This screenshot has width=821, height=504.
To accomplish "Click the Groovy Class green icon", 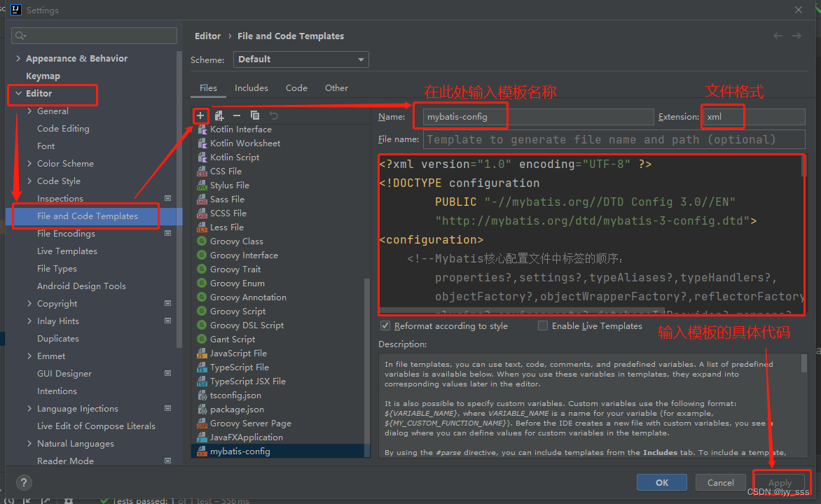I will point(202,241).
